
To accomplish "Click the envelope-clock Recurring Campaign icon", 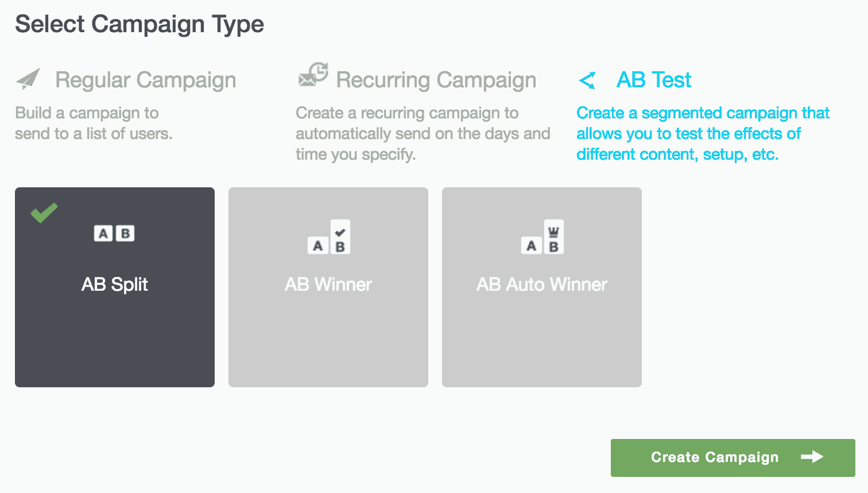I will tap(313, 75).
